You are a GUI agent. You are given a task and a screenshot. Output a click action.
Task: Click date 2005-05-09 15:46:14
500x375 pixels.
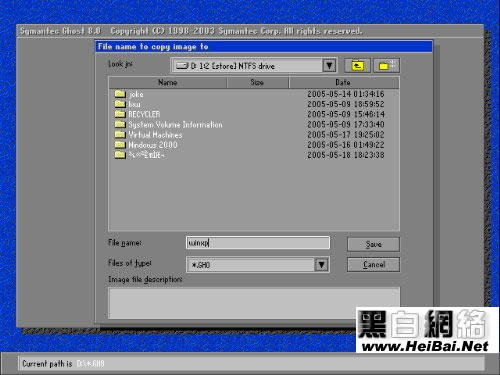point(346,114)
